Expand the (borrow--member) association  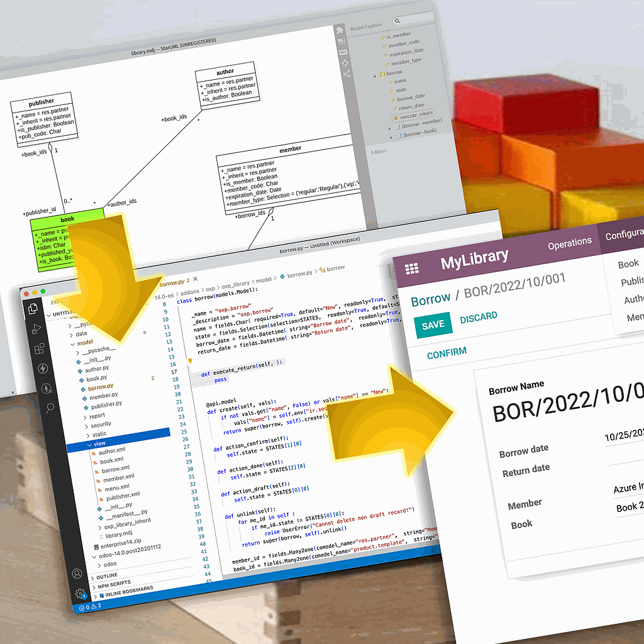click(x=389, y=128)
